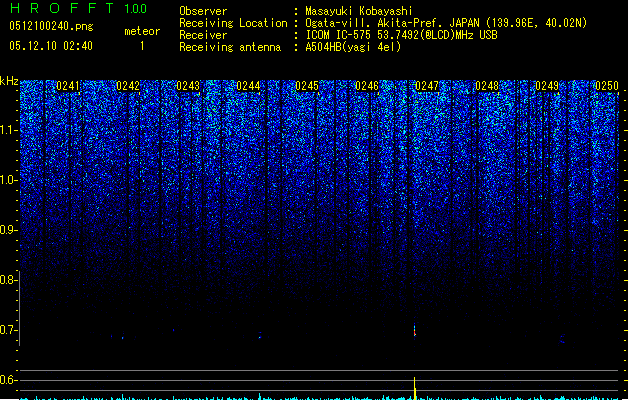Click the 0247 time marker

click(427, 86)
